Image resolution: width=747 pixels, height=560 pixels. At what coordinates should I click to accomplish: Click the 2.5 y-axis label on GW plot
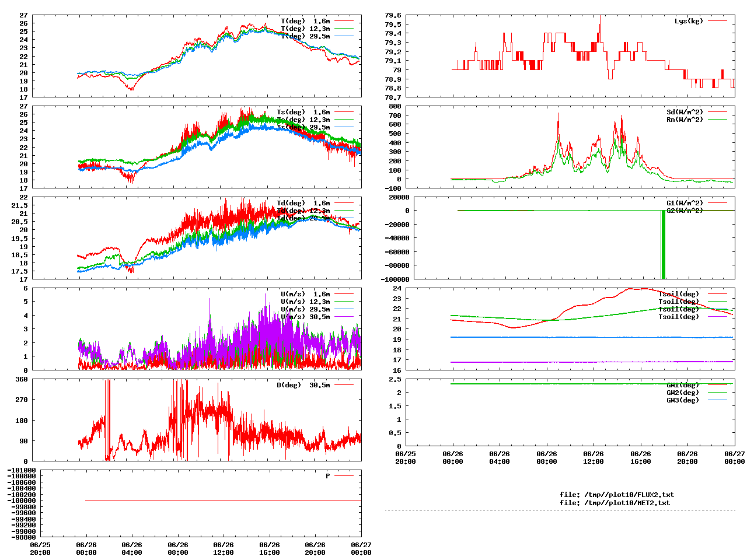(395, 379)
